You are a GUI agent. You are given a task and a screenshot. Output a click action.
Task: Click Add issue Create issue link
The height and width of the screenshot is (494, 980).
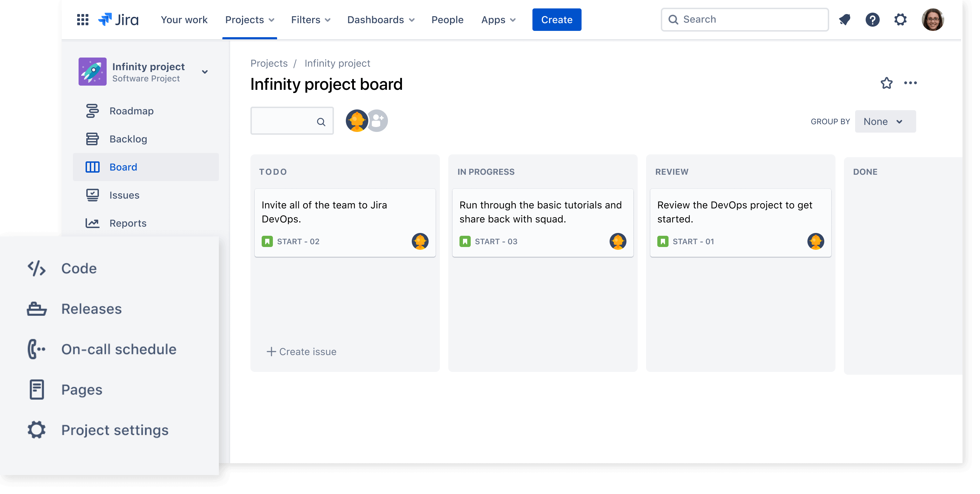tap(301, 352)
